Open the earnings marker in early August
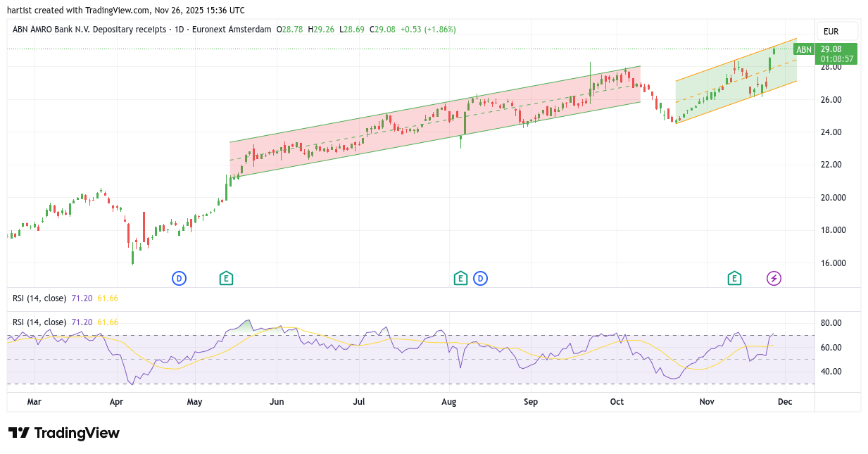Screen dimensions: 868x454 click(x=460, y=279)
